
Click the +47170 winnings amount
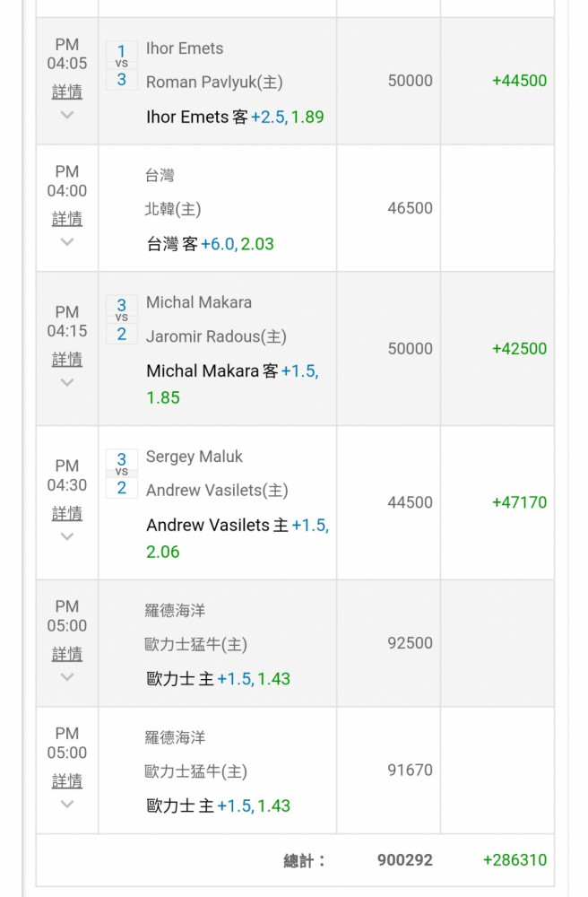(519, 502)
